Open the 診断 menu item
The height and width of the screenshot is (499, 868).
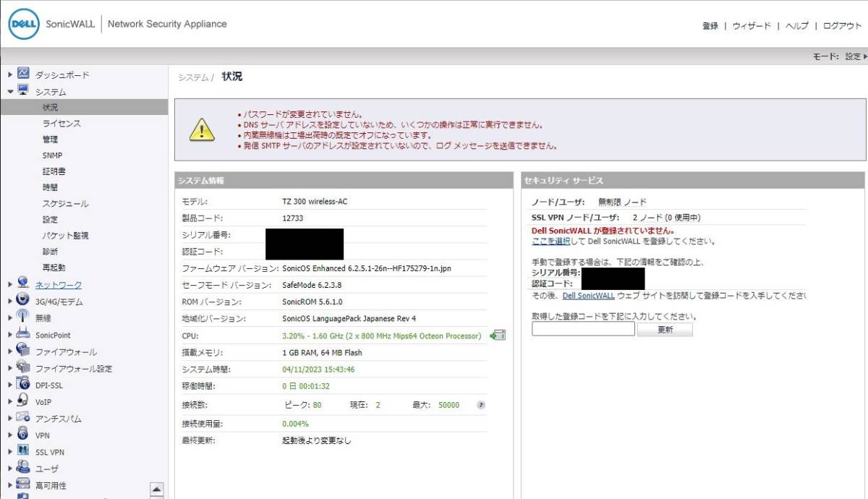click(x=50, y=252)
